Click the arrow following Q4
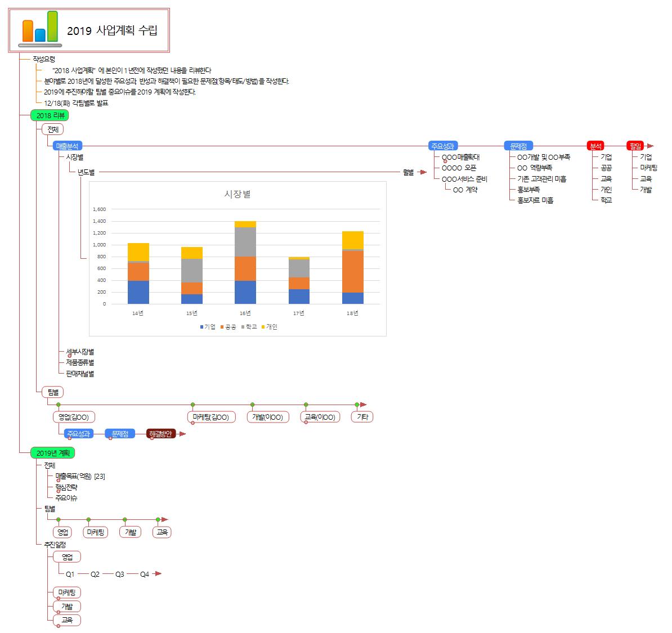Viewport: 672px width, 633px height. [158, 574]
